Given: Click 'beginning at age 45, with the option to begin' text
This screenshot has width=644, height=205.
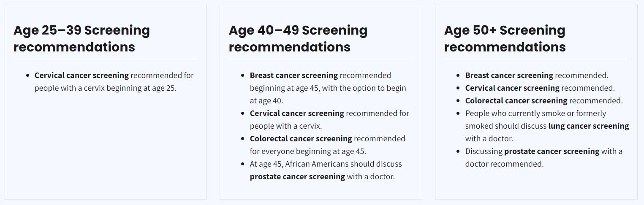Looking at the screenshot, I should [328, 88].
